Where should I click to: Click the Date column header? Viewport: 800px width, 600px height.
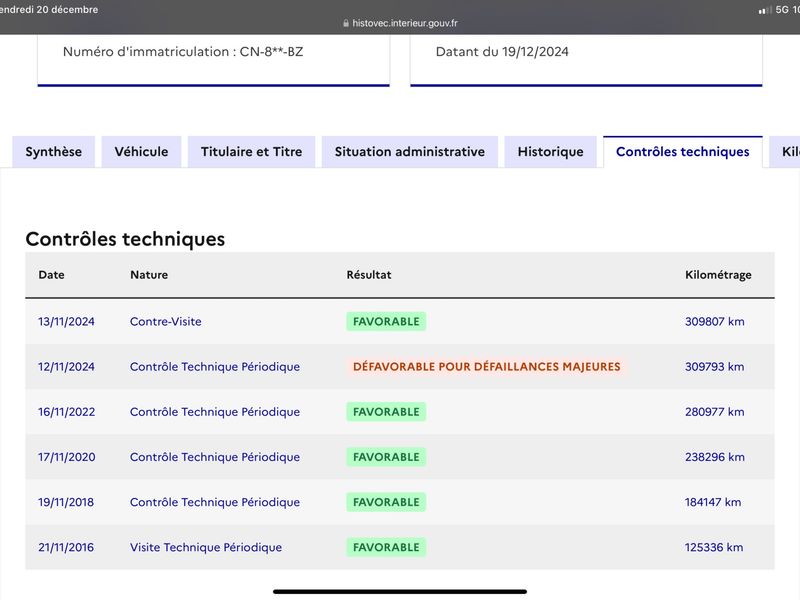(x=52, y=274)
